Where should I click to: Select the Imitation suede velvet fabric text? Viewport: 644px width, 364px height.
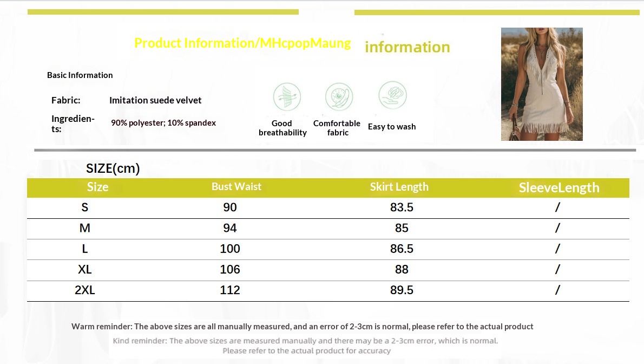tap(155, 100)
